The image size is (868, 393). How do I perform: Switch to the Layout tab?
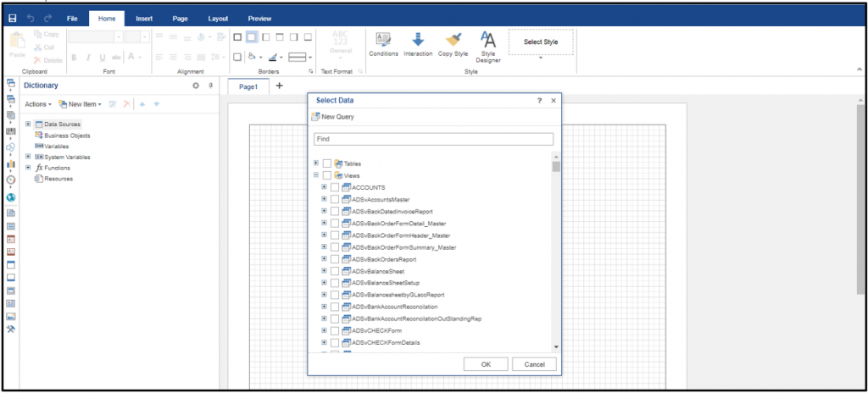[218, 19]
